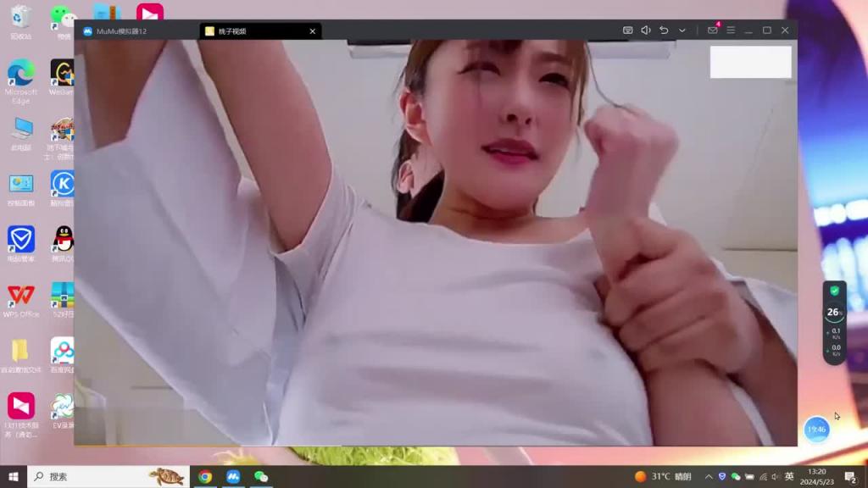This screenshot has width=868, height=488.
Task: Open the Recycle Bin desktop icon
Action: click(x=21, y=22)
